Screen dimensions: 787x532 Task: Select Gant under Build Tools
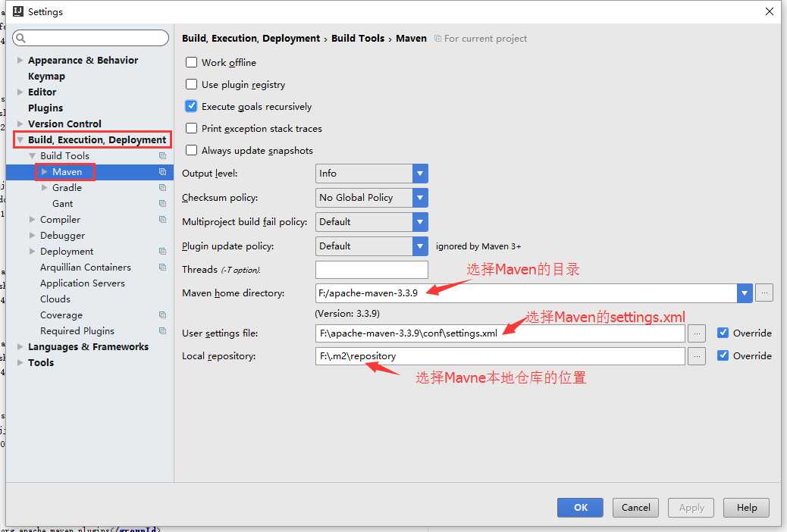(62, 204)
